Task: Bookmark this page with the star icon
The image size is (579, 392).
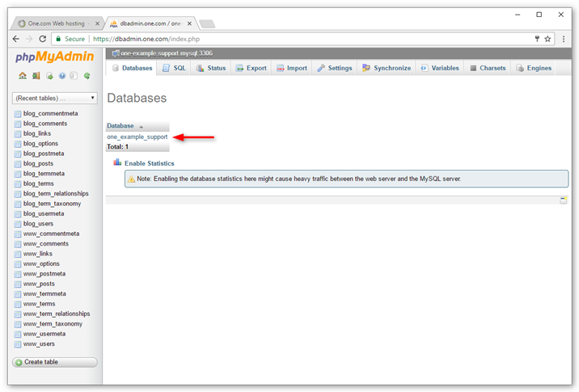Action: click(x=547, y=39)
